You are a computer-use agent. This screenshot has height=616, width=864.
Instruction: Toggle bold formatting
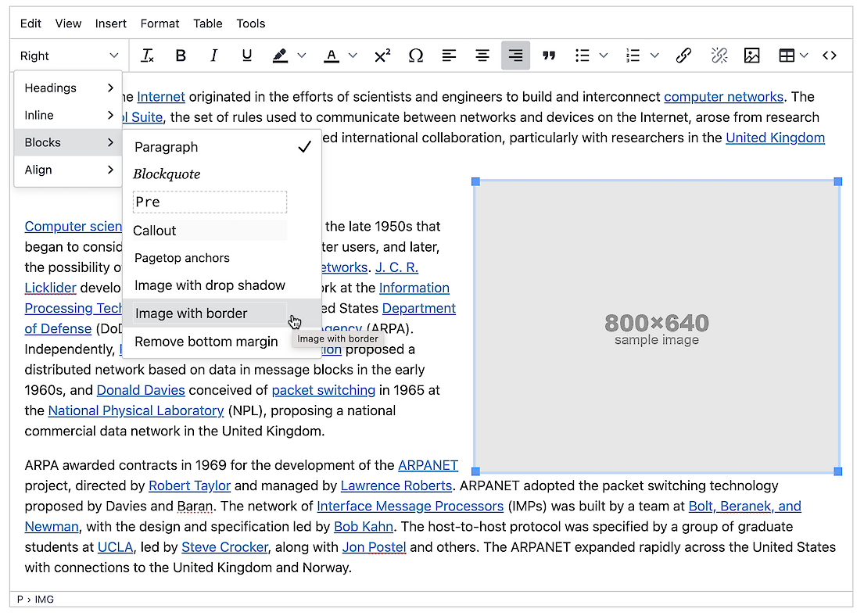(x=181, y=56)
